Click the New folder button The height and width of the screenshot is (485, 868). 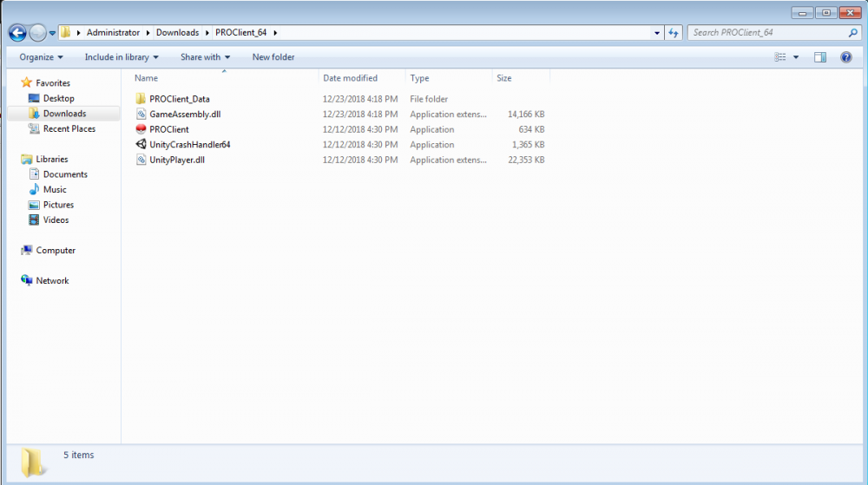click(273, 57)
